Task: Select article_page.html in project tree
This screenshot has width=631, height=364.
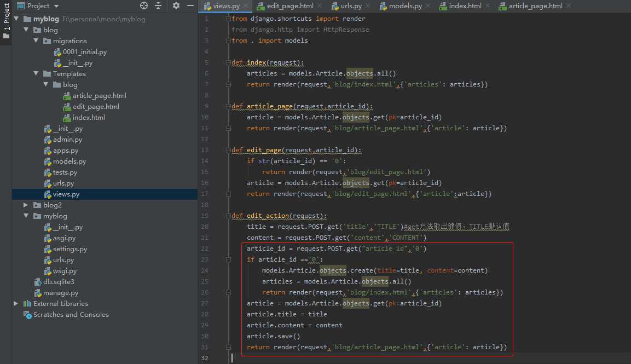Action: click(100, 95)
